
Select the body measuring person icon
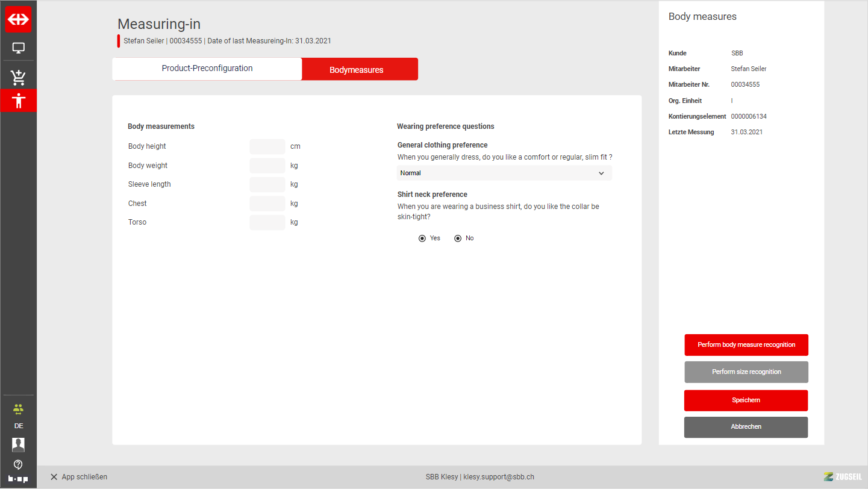[x=18, y=101]
